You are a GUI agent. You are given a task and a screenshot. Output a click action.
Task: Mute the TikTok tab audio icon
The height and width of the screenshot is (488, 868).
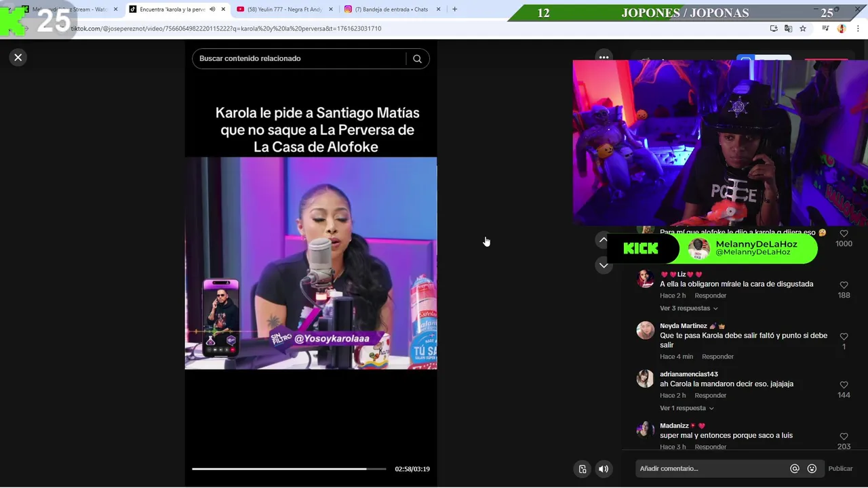pos(212,9)
